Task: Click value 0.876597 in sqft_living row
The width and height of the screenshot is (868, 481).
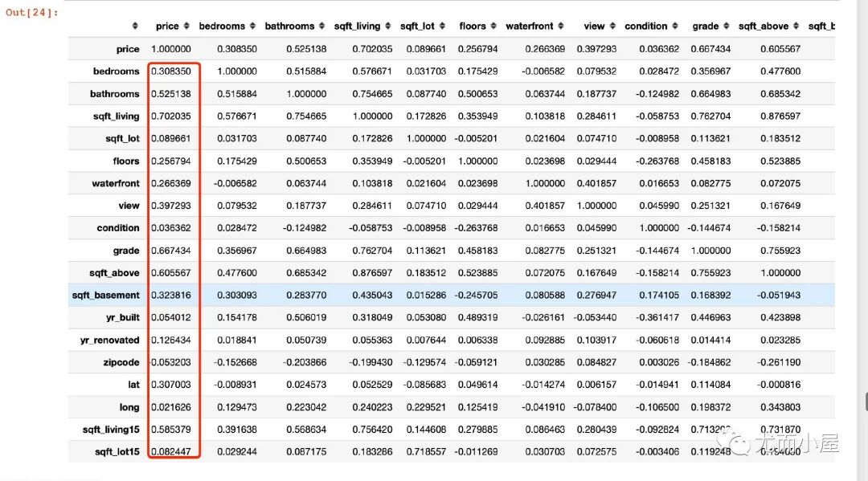Action: [x=780, y=116]
